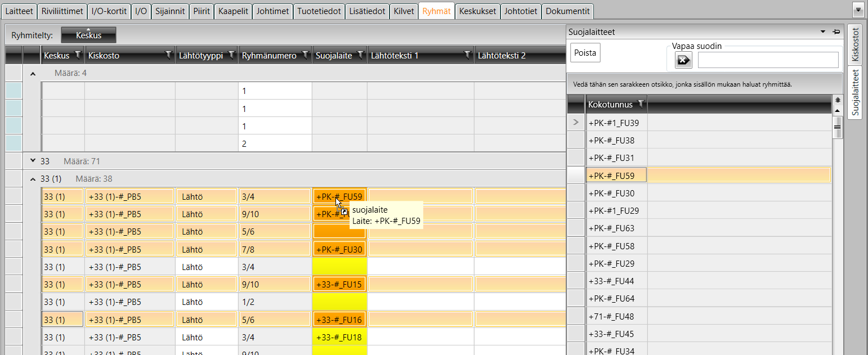Click the filter icon in Keskus column header

(x=76, y=55)
